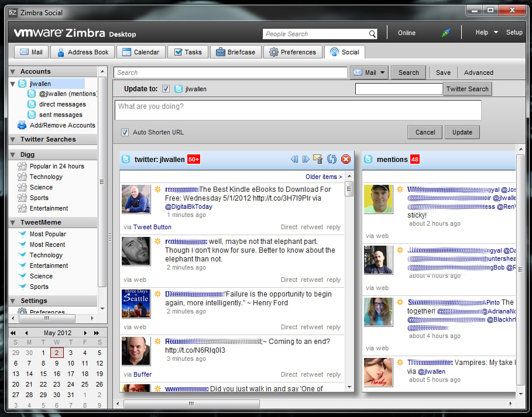Click the twitter column vertical scrollbar thumb

tap(349, 189)
